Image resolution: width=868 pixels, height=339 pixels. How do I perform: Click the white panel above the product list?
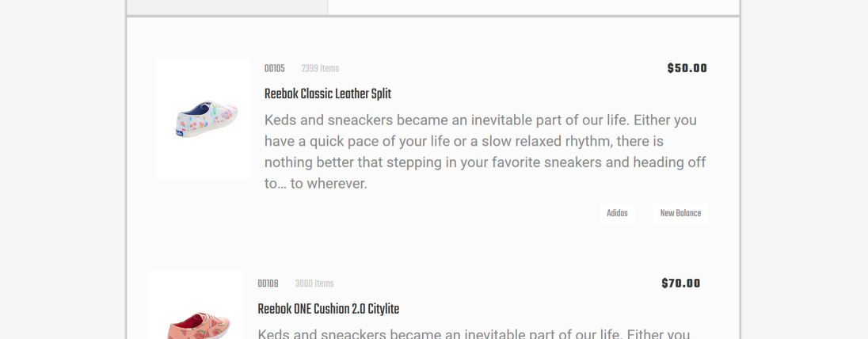(x=533, y=6)
